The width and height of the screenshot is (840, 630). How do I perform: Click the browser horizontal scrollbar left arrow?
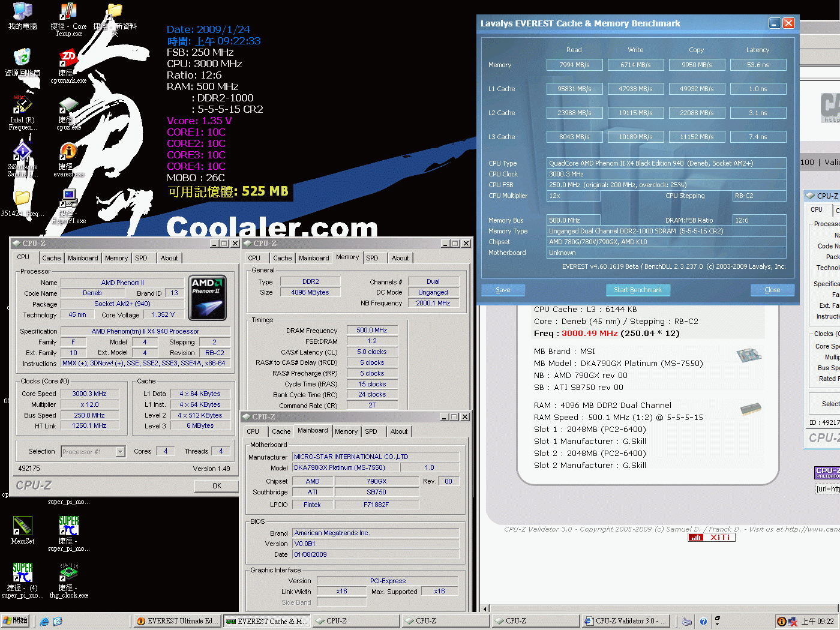tap(485, 609)
